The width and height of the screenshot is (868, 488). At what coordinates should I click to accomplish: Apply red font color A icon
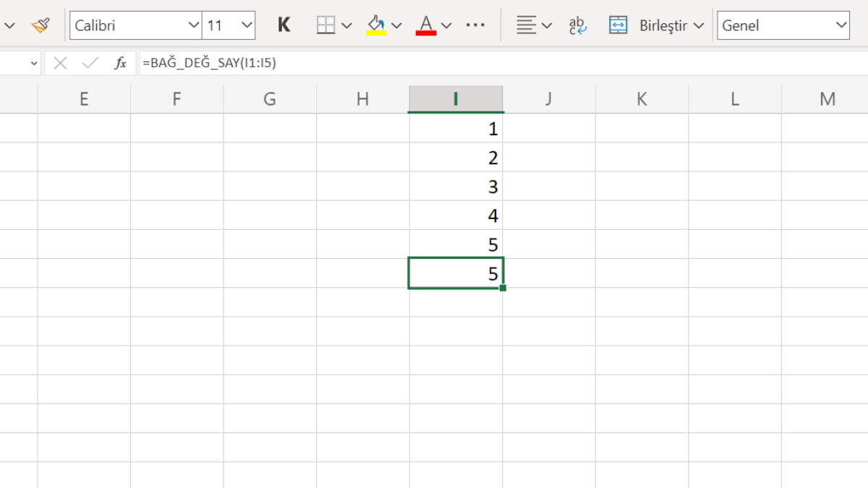tap(426, 25)
